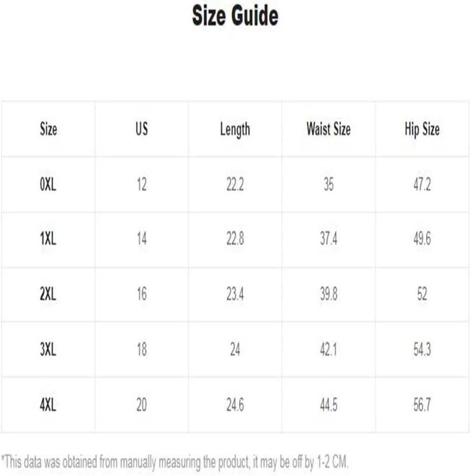Click US size 12 cell
Image resolution: width=471 pixels, height=476 pixels.
141,185
